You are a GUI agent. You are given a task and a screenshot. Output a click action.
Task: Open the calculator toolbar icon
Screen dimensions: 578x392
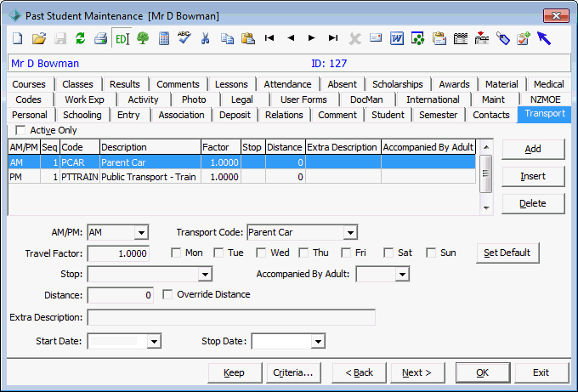(x=164, y=38)
